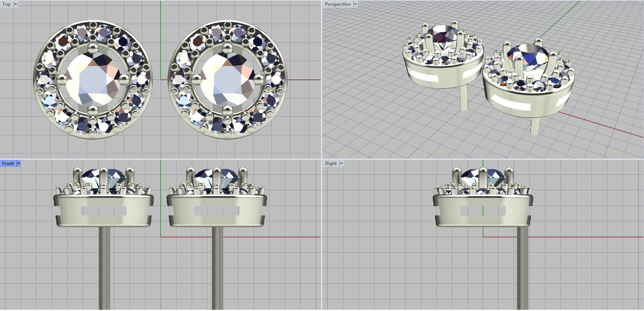Click the left earring post in Front view
The image size is (644, 311).
[104, 266]
